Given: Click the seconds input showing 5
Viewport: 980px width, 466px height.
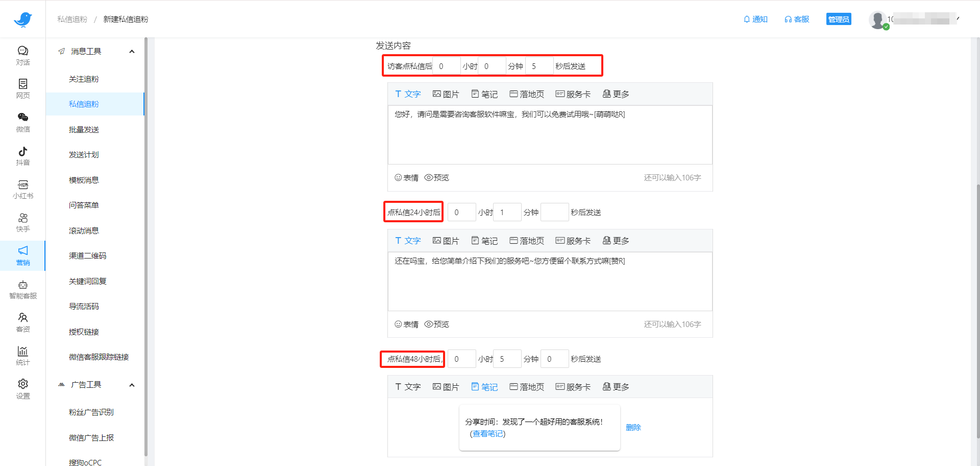Looking at the screenshot, I should (x=540, y=65).
